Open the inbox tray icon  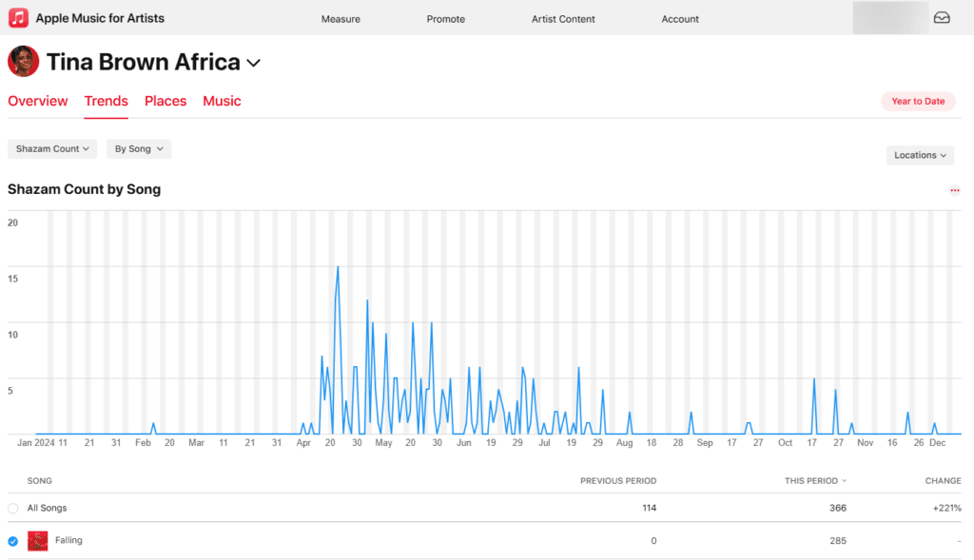point(942,18)
